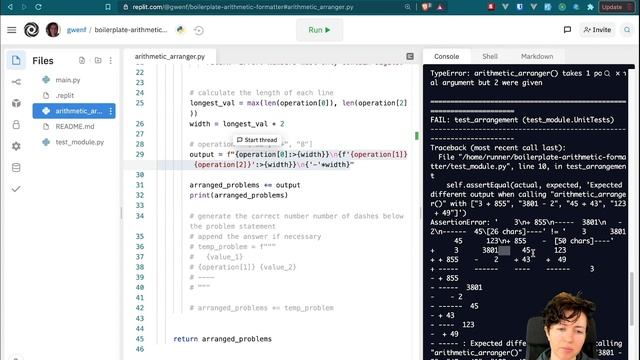Screen dimensions: 640x360
Task: Open the chat speech bubble icon
Action: point(567,30)
